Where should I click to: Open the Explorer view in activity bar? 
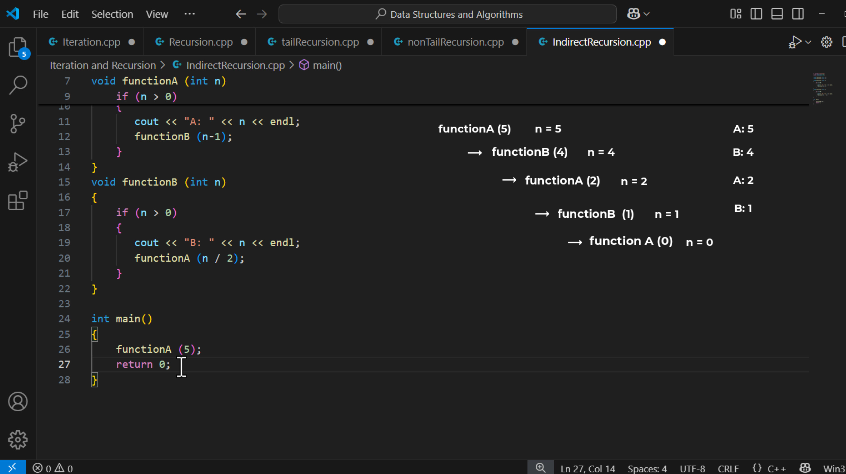[x=18, y=47]
